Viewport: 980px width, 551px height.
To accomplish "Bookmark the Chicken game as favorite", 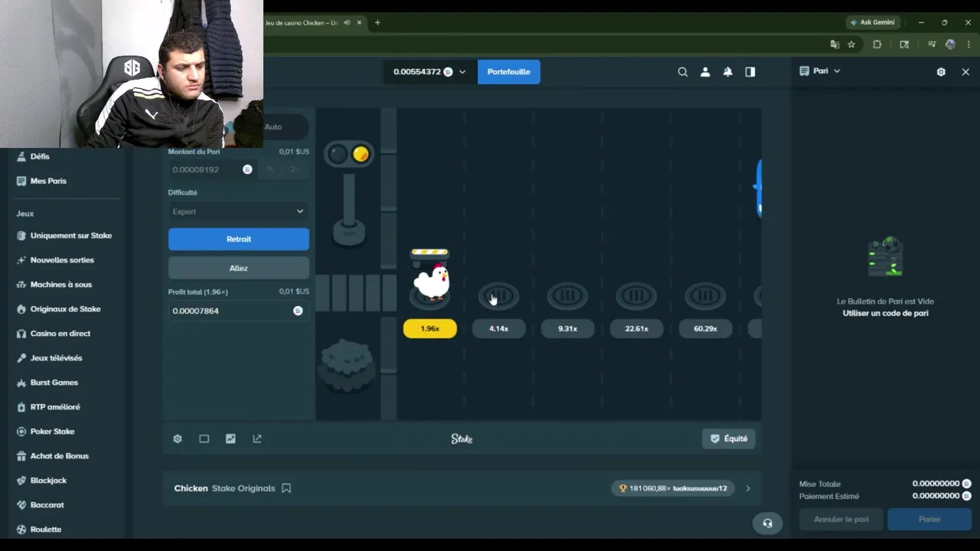I will click(286, 488).
